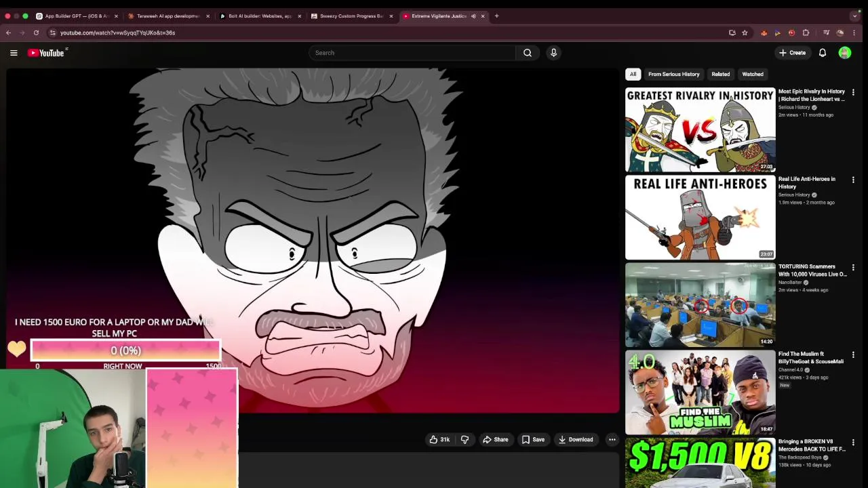Image resolution: width=868 pixels, height=488 pixels.
Task: Download the video
Action: pos(575,440)
